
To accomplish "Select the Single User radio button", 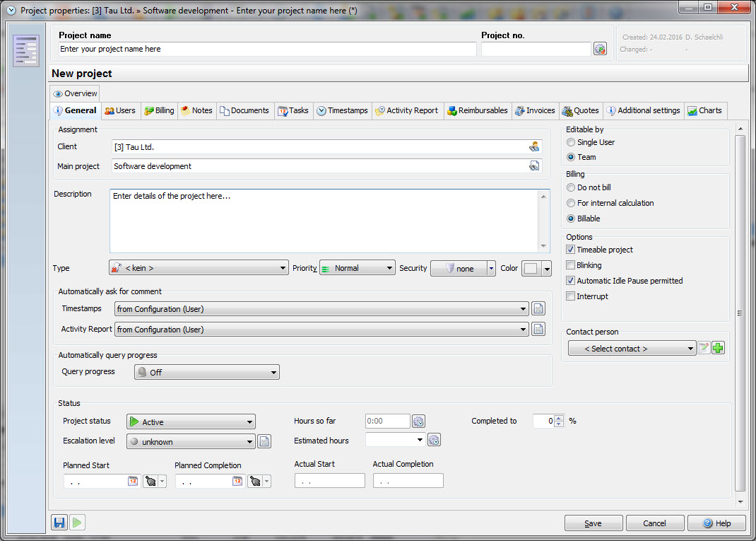I will point(571,142).
